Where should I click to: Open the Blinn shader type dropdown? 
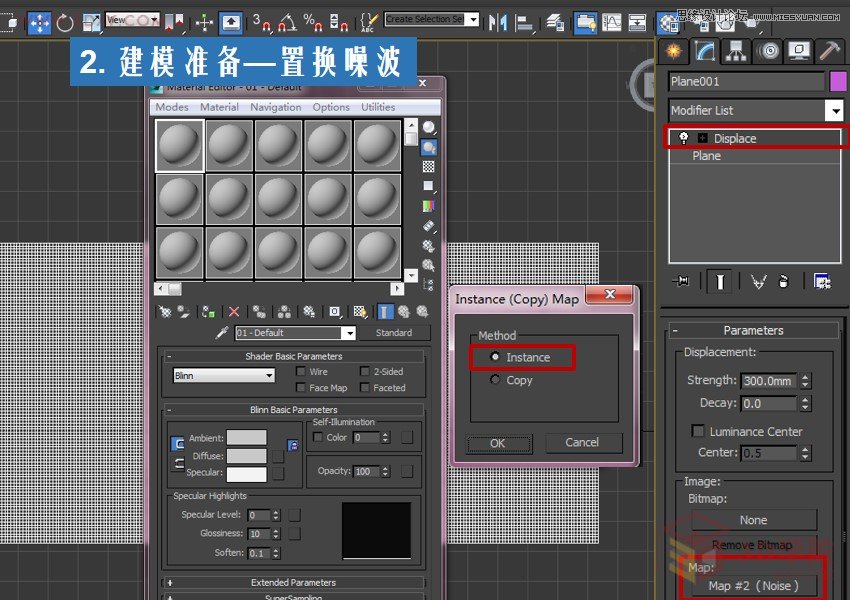223,375
